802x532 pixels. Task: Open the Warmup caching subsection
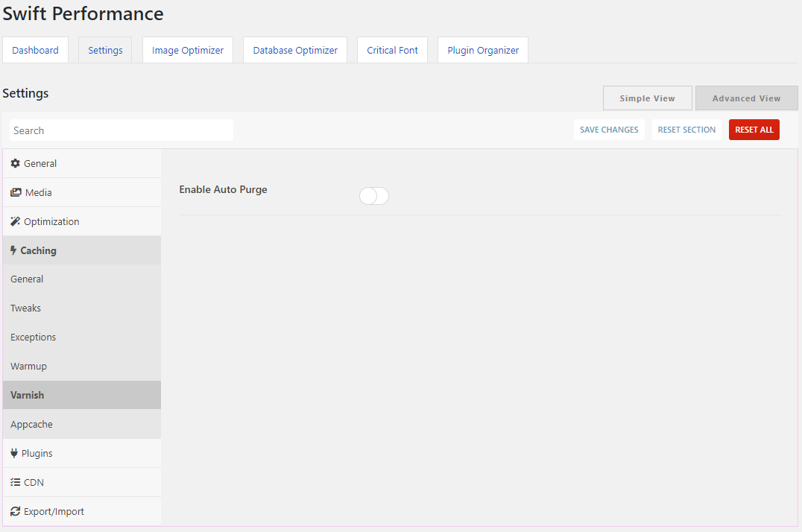[82, 367]
